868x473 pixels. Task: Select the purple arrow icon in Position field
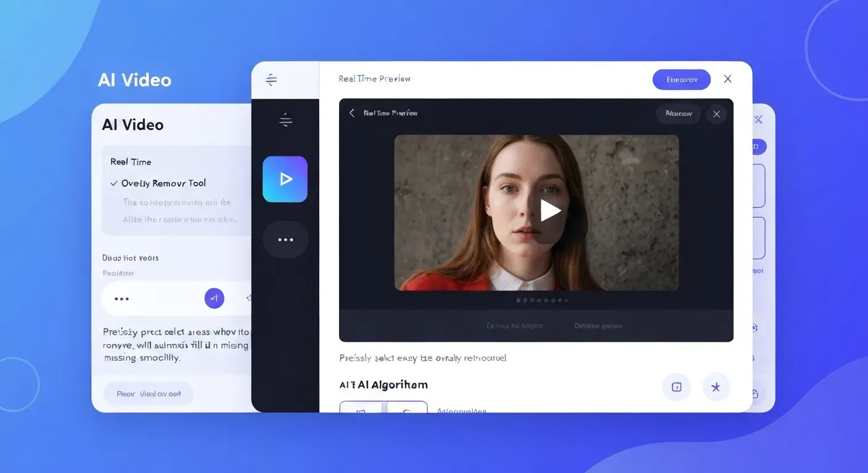215,298
